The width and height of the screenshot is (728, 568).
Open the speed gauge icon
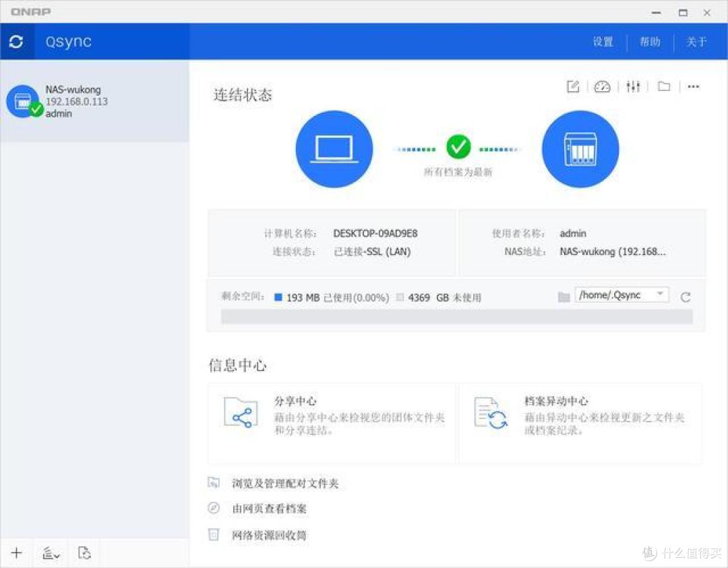(x=602, y=86)
